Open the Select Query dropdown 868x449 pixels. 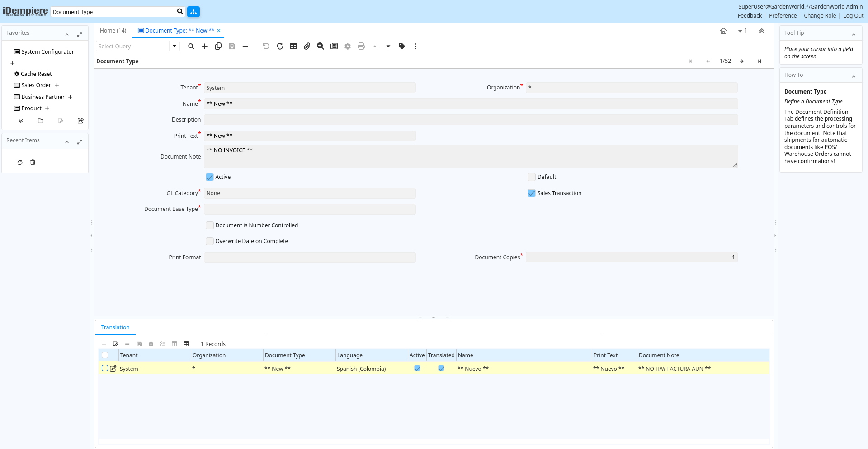click(174, 46)
